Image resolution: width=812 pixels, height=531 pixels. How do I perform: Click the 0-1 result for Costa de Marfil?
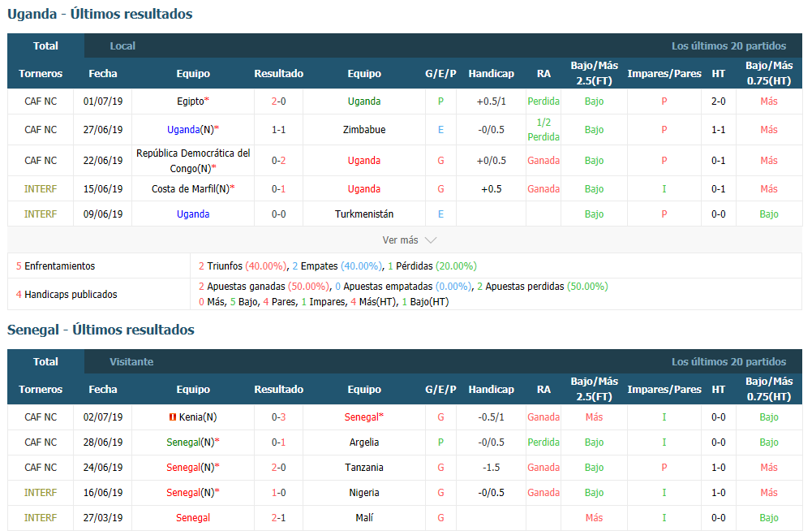[278, 188]
